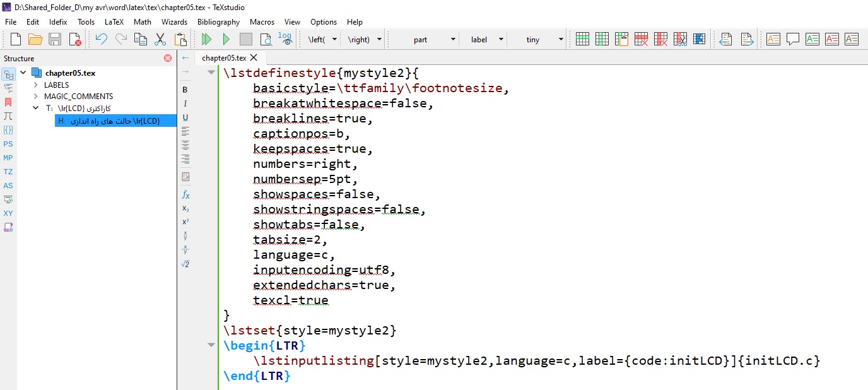868x390 pixels.
Task: Open the bookmarks panel in sidebar
Action: click(8, 102)
